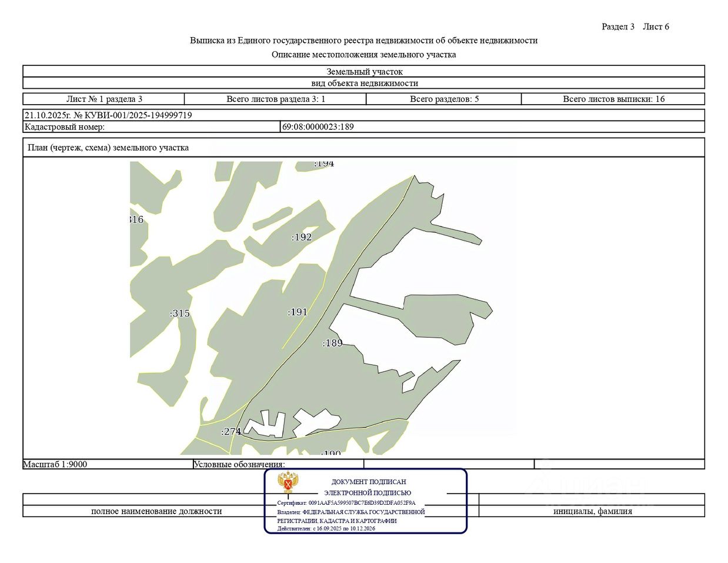Click parcel label :194 at the map top
The image size is (728, 563).
[x=323, y=164]
